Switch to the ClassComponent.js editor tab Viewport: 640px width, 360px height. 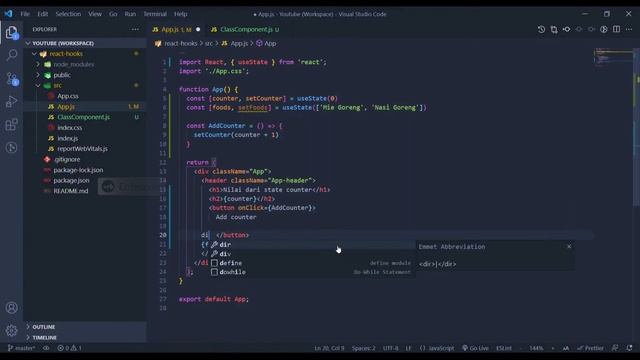(x=246, y=29)
